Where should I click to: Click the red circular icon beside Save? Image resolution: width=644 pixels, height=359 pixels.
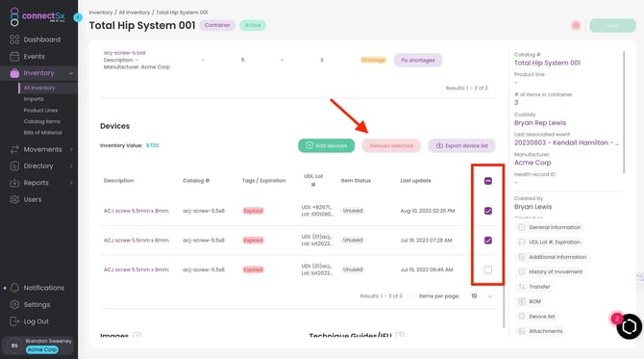(576, 25)
